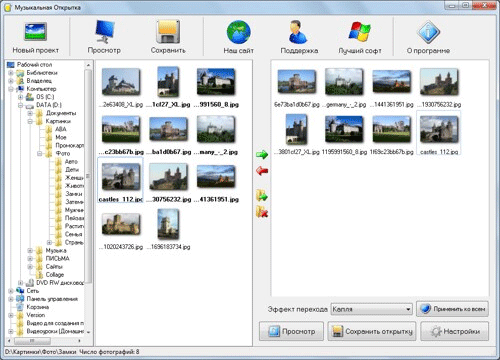Open the Эффект перехода Капля dropdown
500x360 pixels.
[x=372, y=309]
